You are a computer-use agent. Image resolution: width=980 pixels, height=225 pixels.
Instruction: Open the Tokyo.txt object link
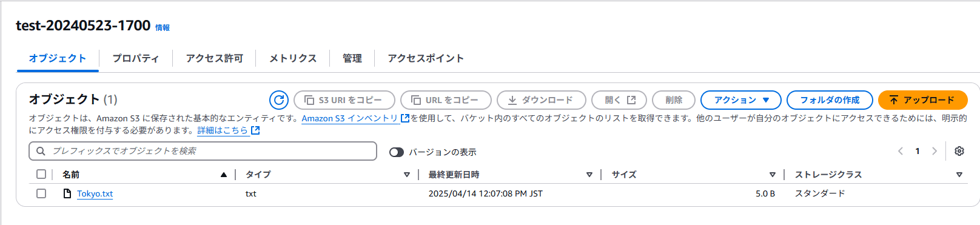click(x=95, y=193)
